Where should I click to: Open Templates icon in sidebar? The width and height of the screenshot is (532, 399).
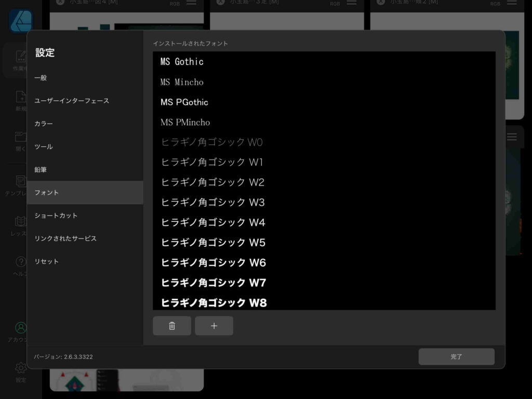pos(21,181)
